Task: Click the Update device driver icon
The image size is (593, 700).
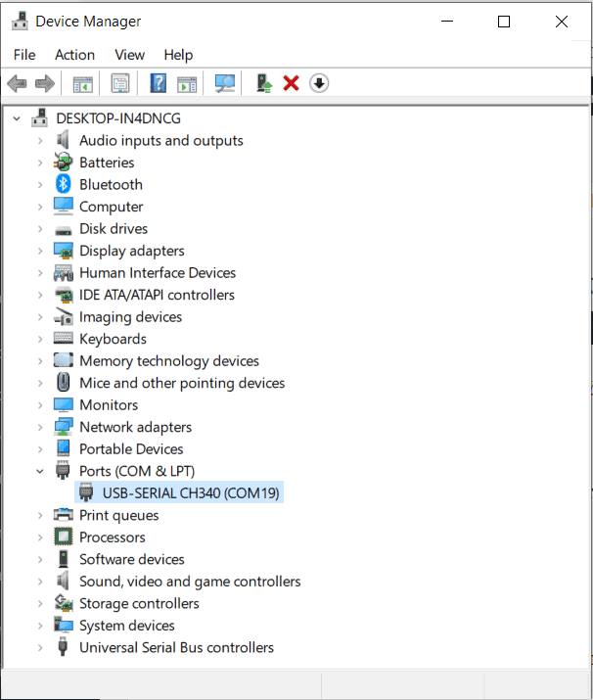Action: click(263, 84)
